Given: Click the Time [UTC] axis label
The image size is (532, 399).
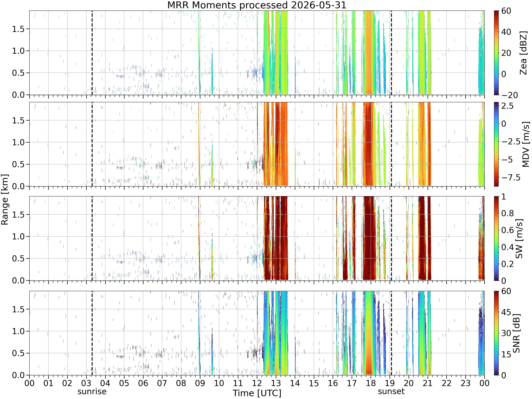Looking at the screenshot, I should click(x=257, y=393).
